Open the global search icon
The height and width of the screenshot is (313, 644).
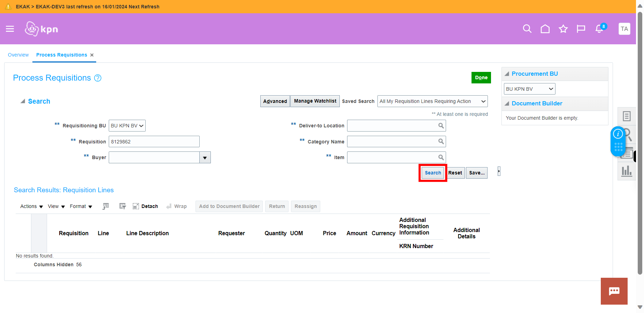tap(527, 29)
